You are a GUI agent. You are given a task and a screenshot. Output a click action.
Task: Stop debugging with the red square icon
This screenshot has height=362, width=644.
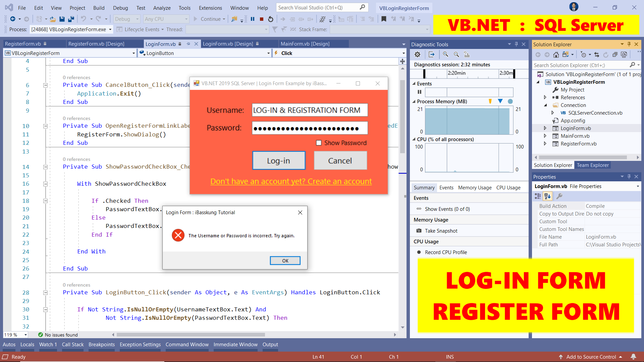point(262,19)
